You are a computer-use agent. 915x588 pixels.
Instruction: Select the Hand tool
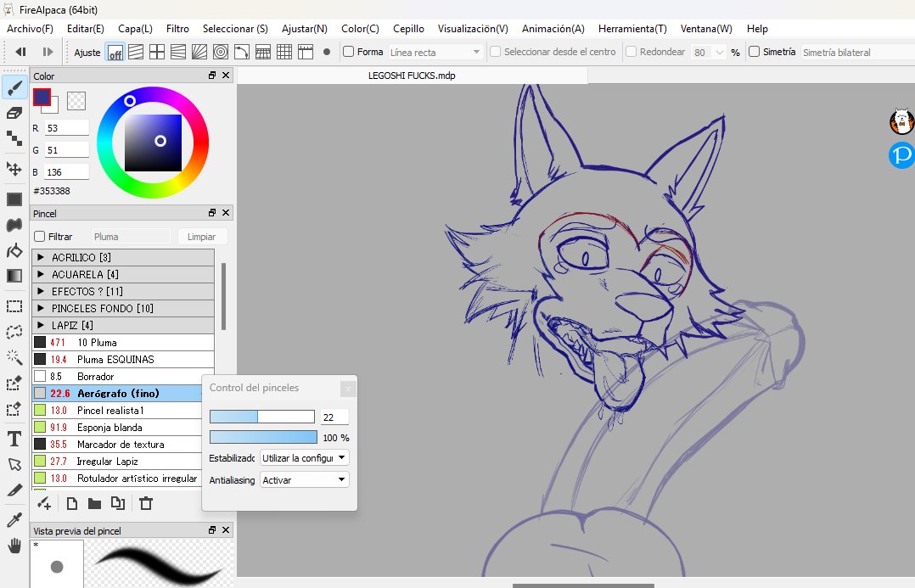click(14, 546)
